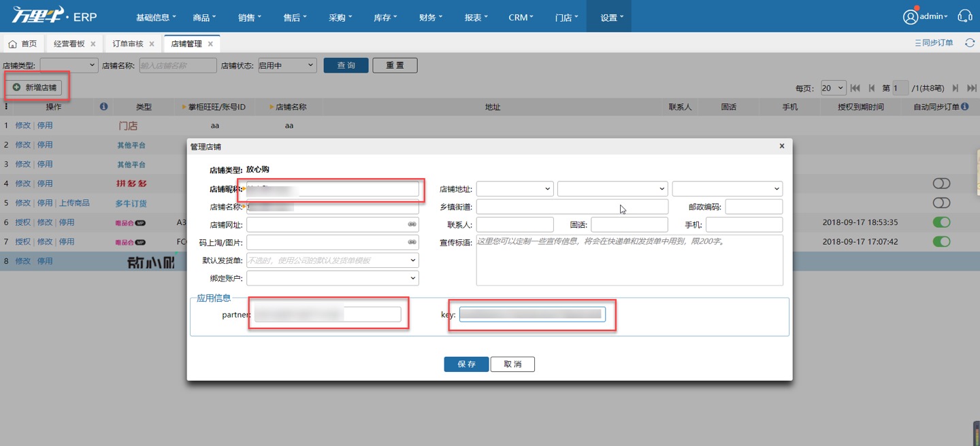Click the sort arrow on 掌柜旺旺/账号ID header
This screenshot has width=980, height=446.
[x=184, y=107]
